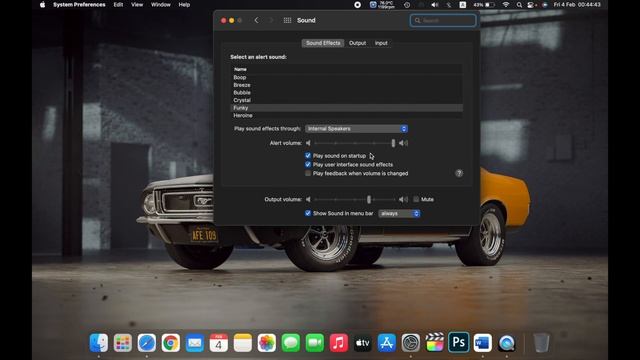Open the Trash in the dock
640x360 pixels.
coord(541,343)
